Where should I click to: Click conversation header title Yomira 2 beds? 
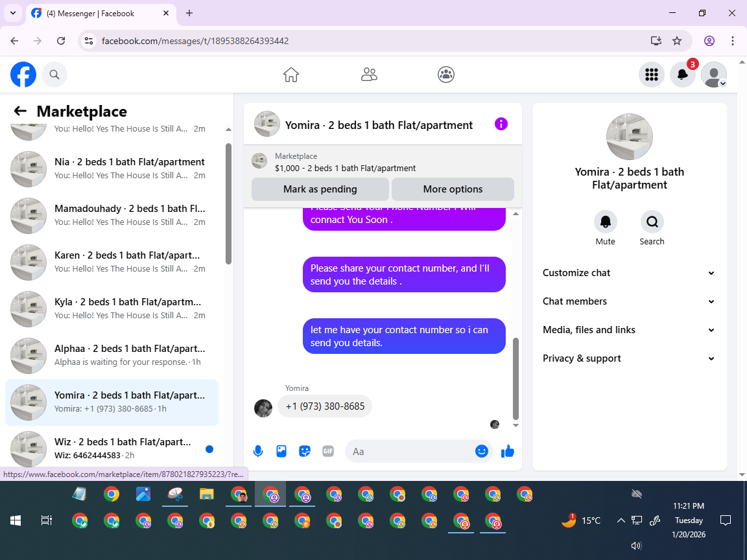tap(379, 125)
